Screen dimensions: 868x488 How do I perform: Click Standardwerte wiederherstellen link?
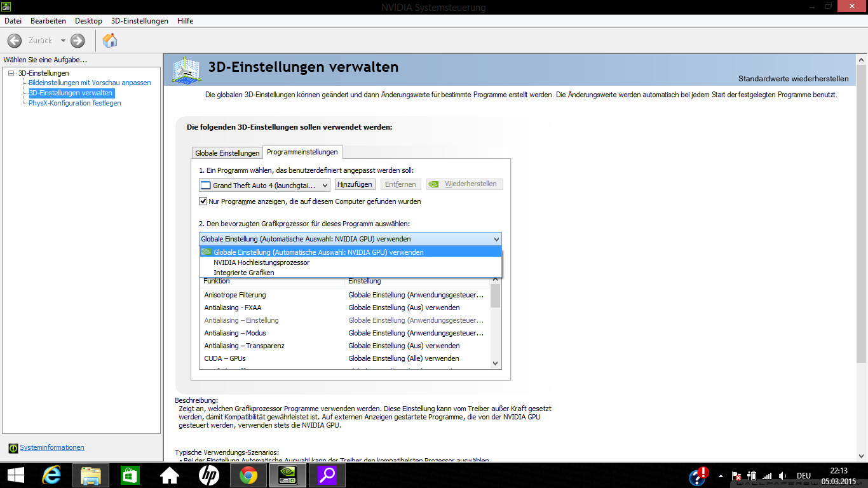tap(793, 79)
